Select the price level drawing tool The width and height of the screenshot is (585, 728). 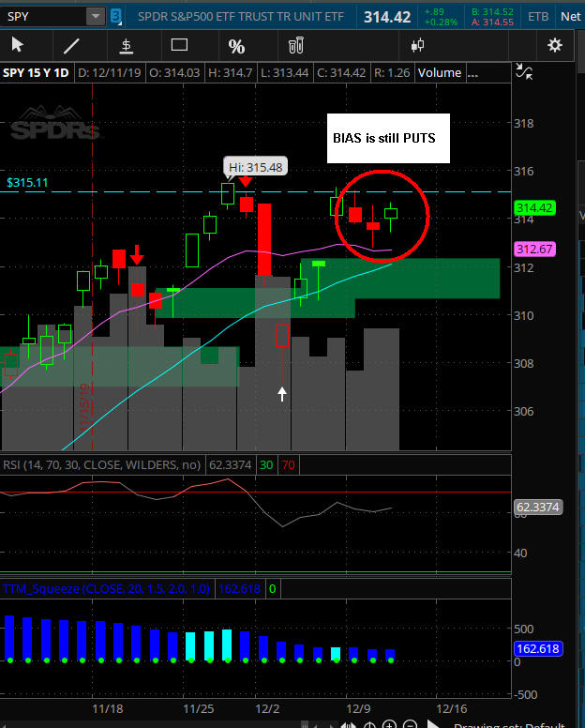point(127,46)
